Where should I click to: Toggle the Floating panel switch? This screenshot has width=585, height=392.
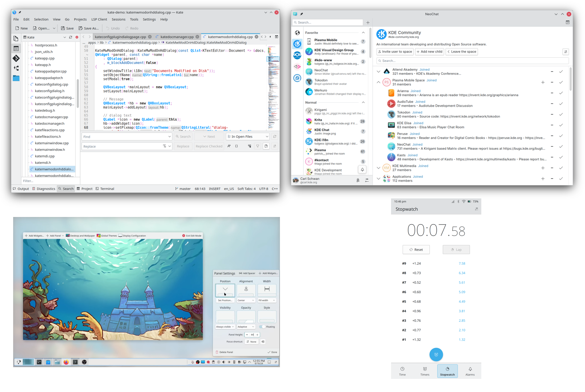click(262, 327)
